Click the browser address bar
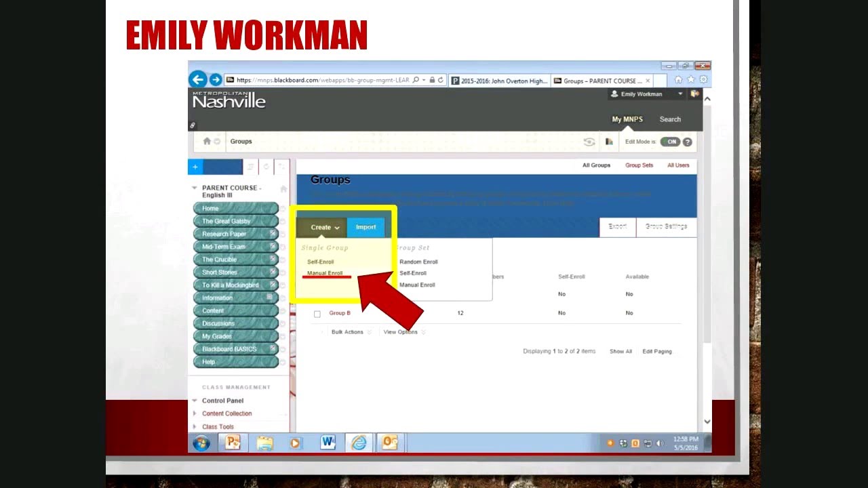This screenshot has height=488, width=868. tap(335, 80)
